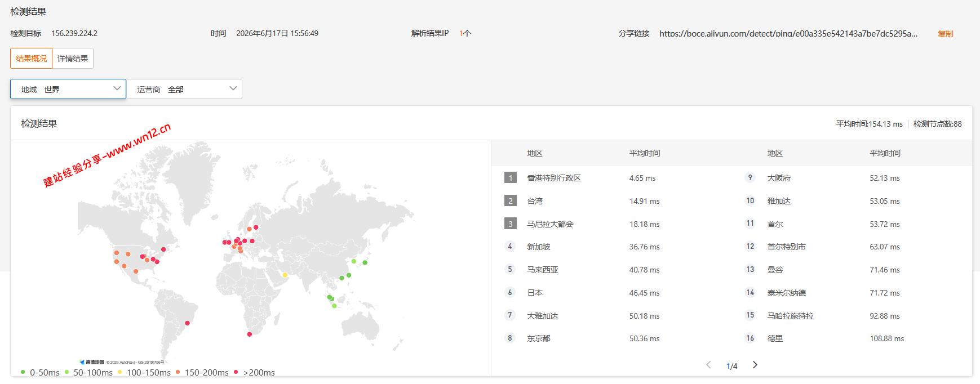Switch to the 详情结果 tab
This screenshot has width=980, height=384.
(73, 59)
